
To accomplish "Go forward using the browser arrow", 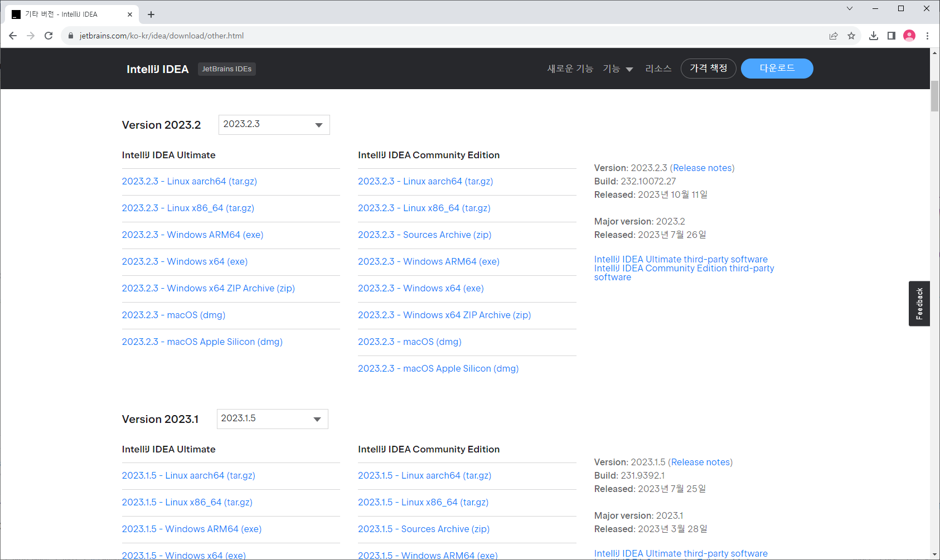I will coord(31,36).
